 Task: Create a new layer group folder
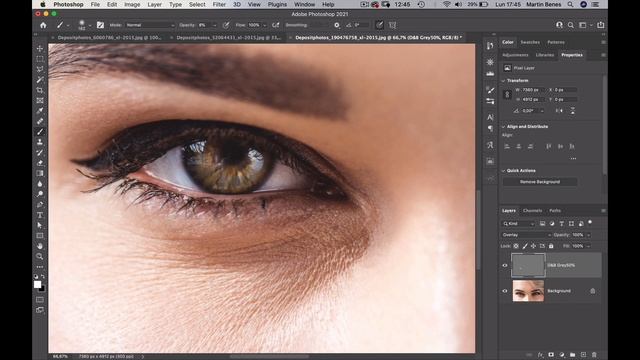tap(573, 355)
